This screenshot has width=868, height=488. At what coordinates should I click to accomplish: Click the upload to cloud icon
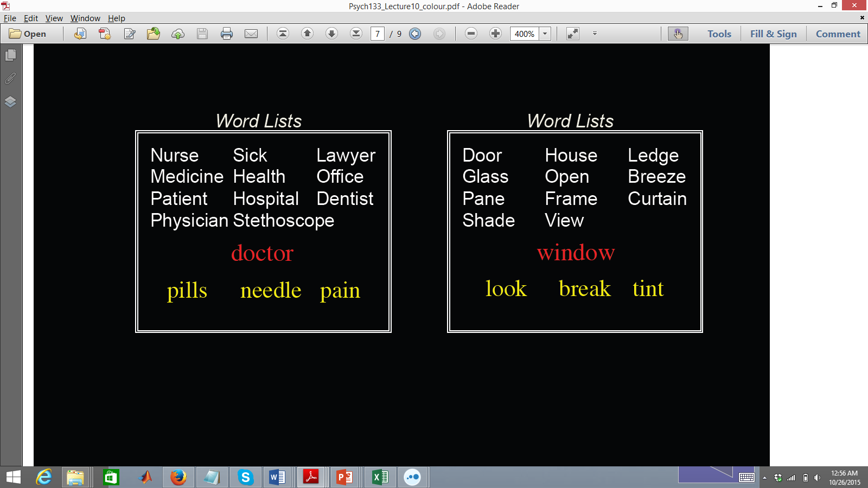[x=178, y=34]
